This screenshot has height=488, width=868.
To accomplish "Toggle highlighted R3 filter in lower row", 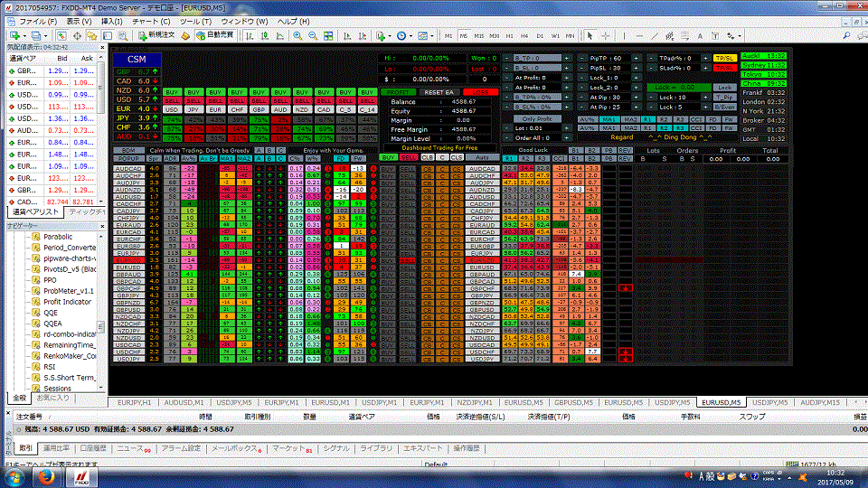I will coord(679,127).
